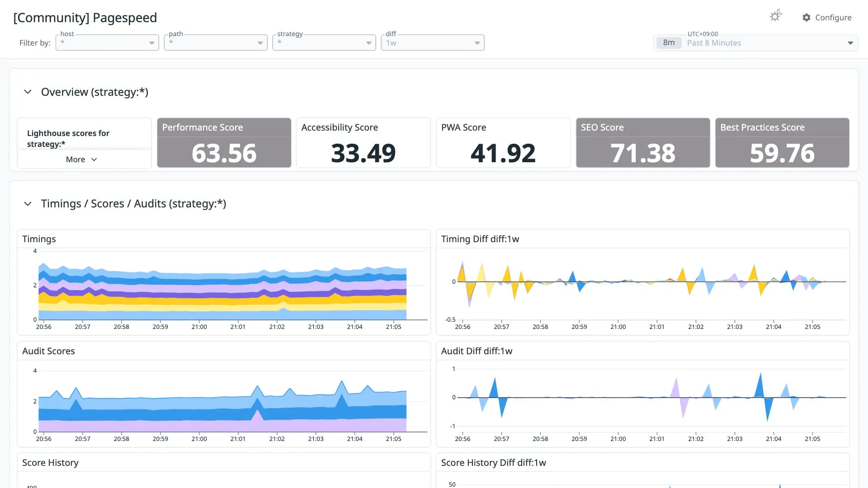
Task: Open the Past 8 Minutes time range selector
Action: click(x=755, y=43)
